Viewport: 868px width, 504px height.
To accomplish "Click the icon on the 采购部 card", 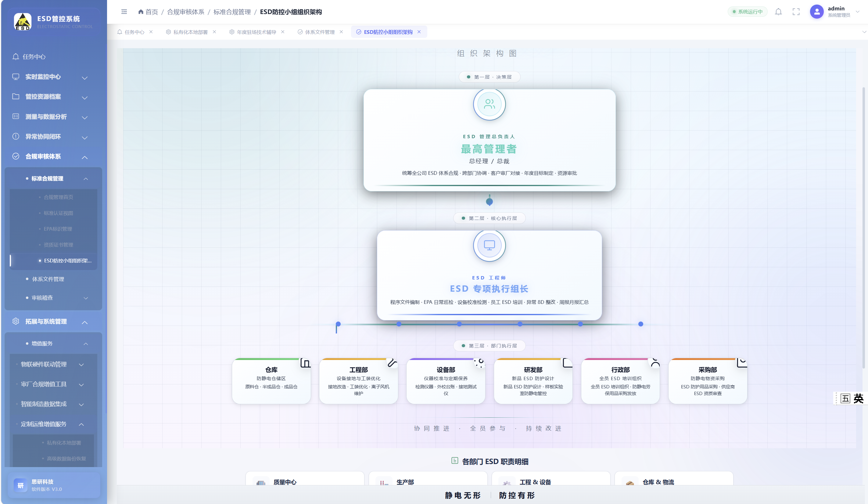I will coord(742,363).
